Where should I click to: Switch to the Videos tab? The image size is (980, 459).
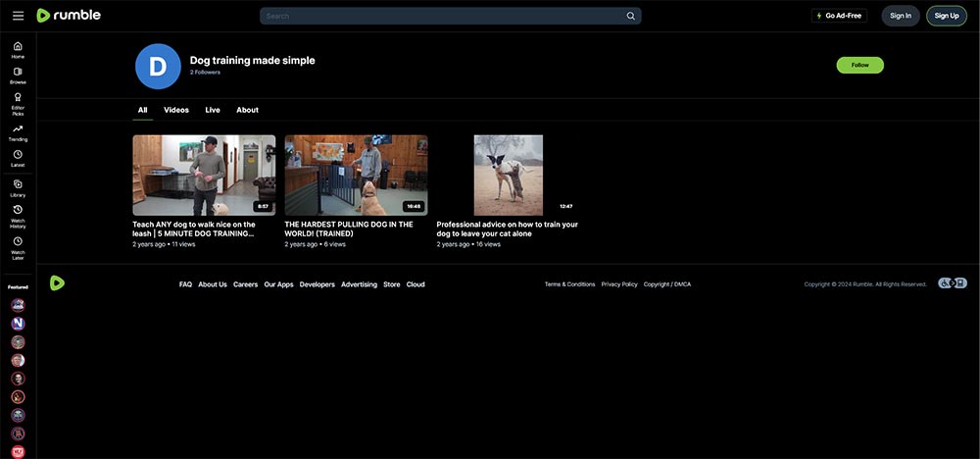click(176, 110)
